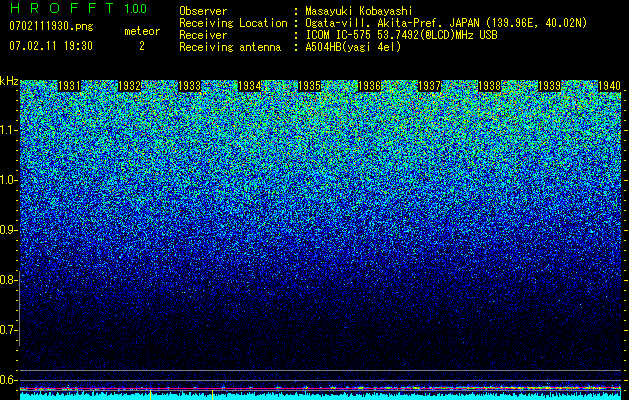Click the 1937 time marker
Image resolution: width=629 pixels, height=400 pixels.
(x=430, y=86)
